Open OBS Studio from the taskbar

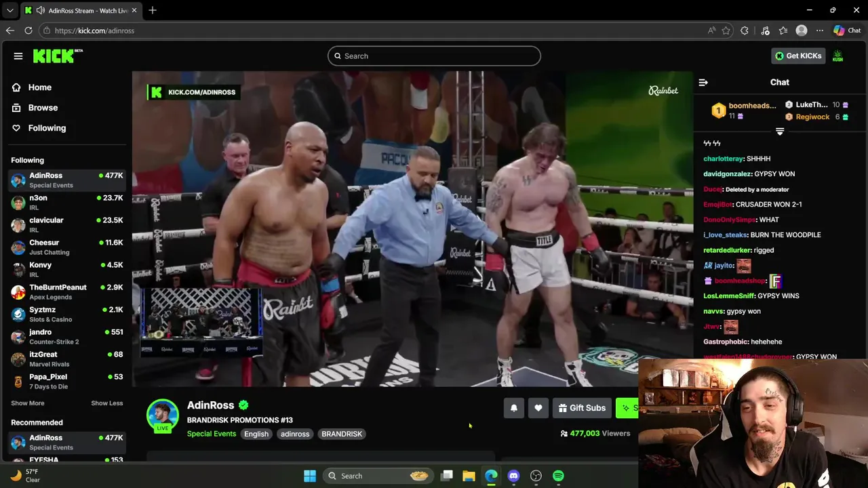pos(536,476)
